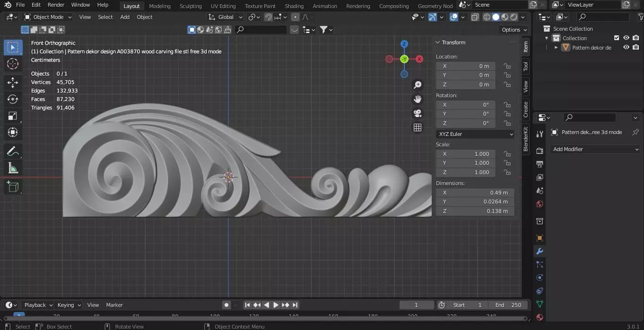Screen dimensions: 644x330
Task: Click the Scale X value field
Action: click(x=466, y=154)
